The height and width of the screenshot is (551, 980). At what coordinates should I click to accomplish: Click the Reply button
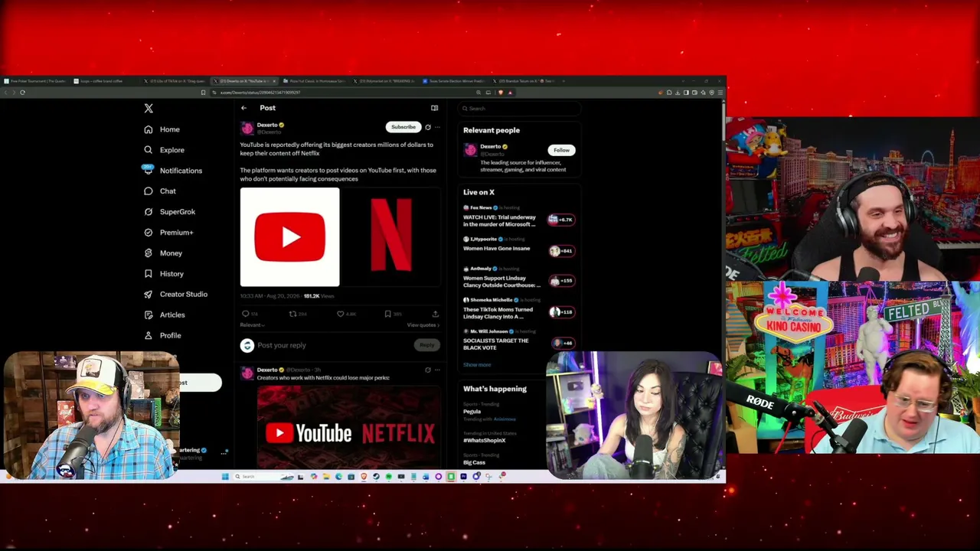426,345
